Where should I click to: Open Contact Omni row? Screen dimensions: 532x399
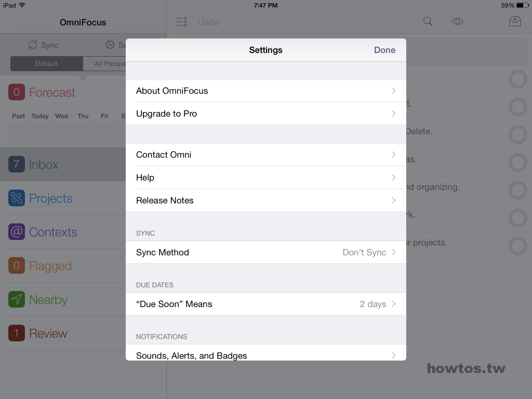coord(265,155)
